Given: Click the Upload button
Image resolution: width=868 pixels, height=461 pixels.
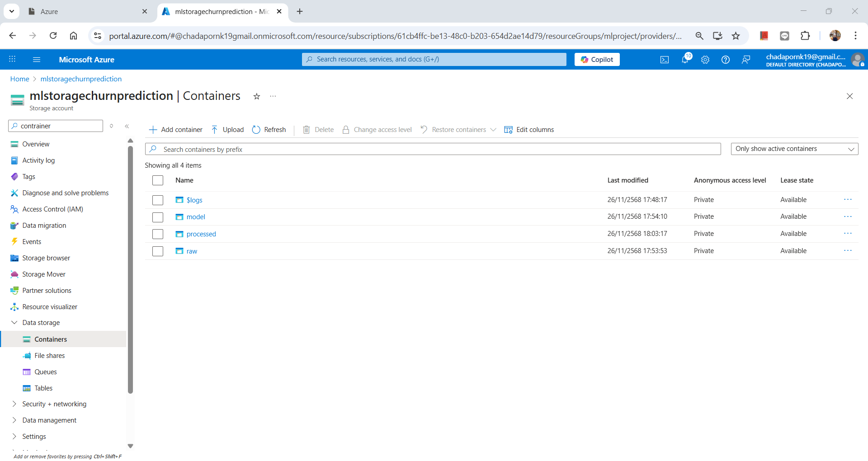Looking at the screenshot, I should coord(227,130).
